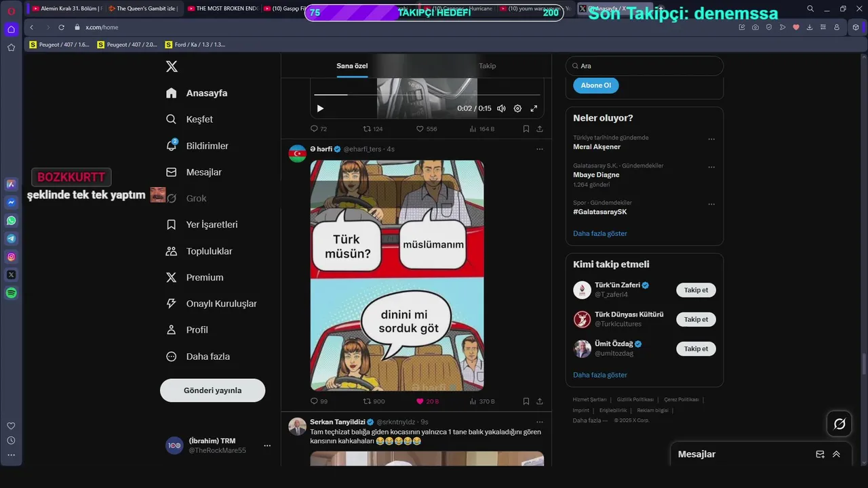Open more options for Serkan Tanyildizi post
Image resolution: width=868 pixels, height=488 pixels.
540,422
